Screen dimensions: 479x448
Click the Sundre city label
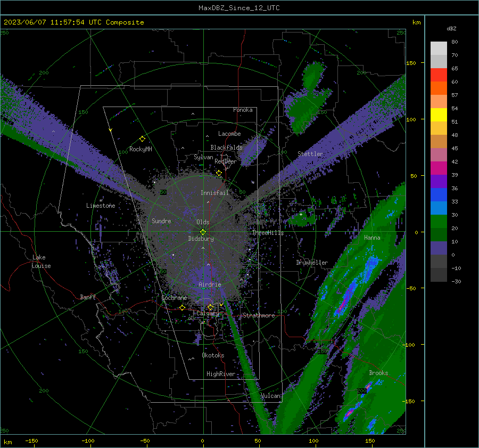[x=161, y=221]
